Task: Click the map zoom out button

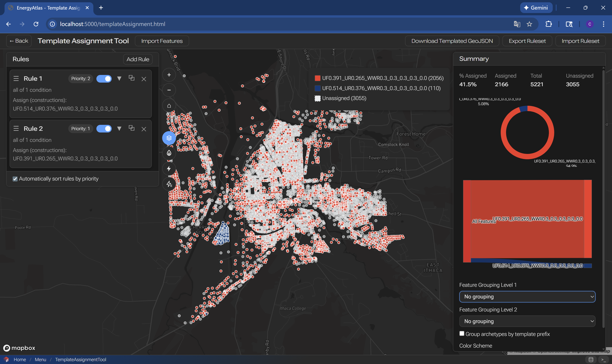Action: pyautogui.click(x=169, y=90)
